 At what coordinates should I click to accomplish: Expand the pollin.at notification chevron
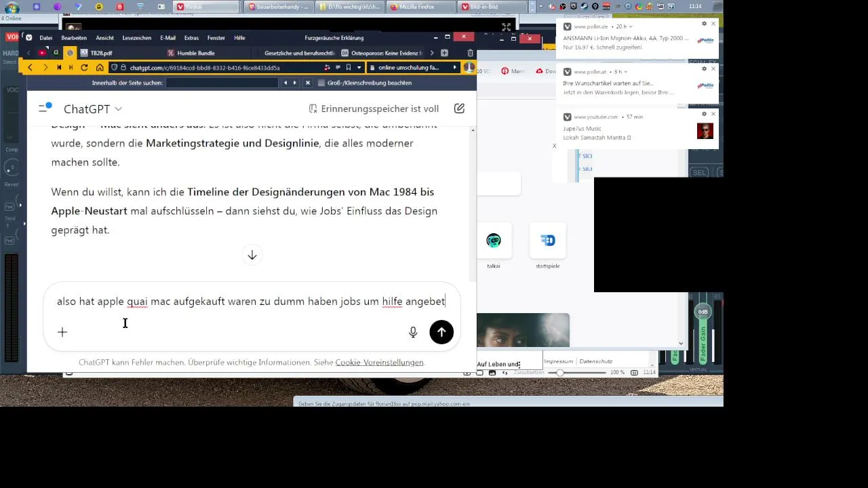(x=625, y=72)
